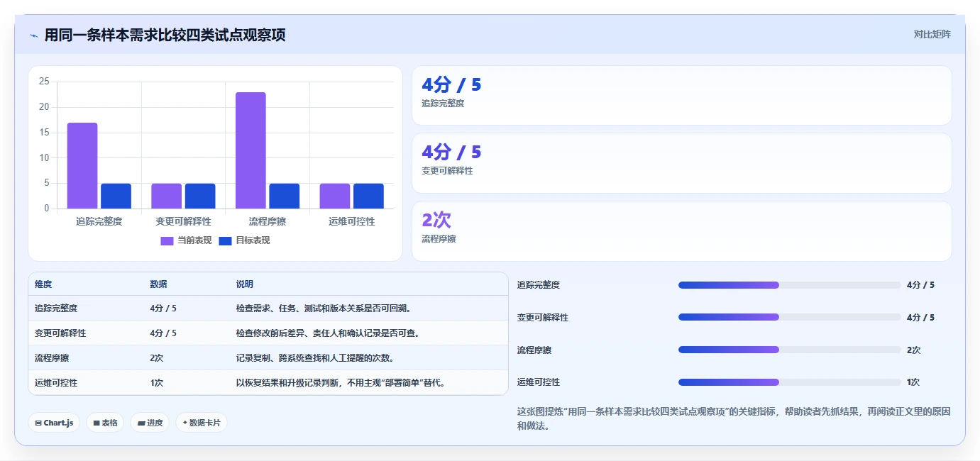Click the purple 追踪完整度 chart bar
This screenshot has width=980, height=461.
[82, 165]
